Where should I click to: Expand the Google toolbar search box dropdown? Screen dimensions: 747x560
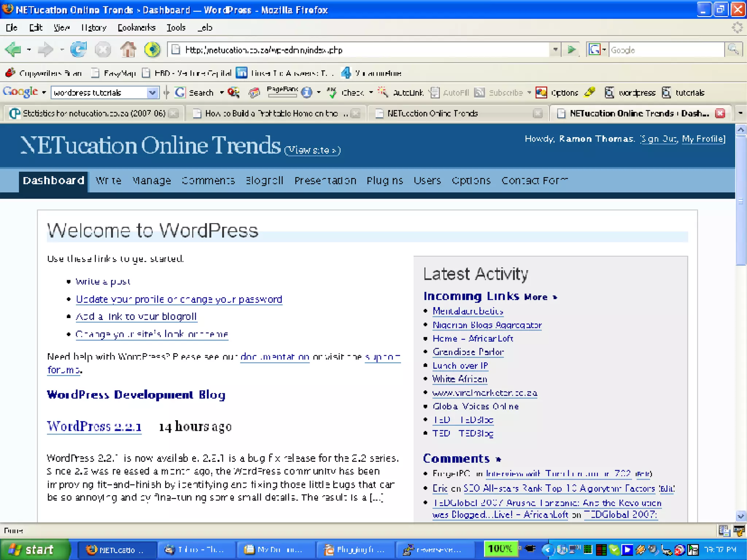point(152,93)
